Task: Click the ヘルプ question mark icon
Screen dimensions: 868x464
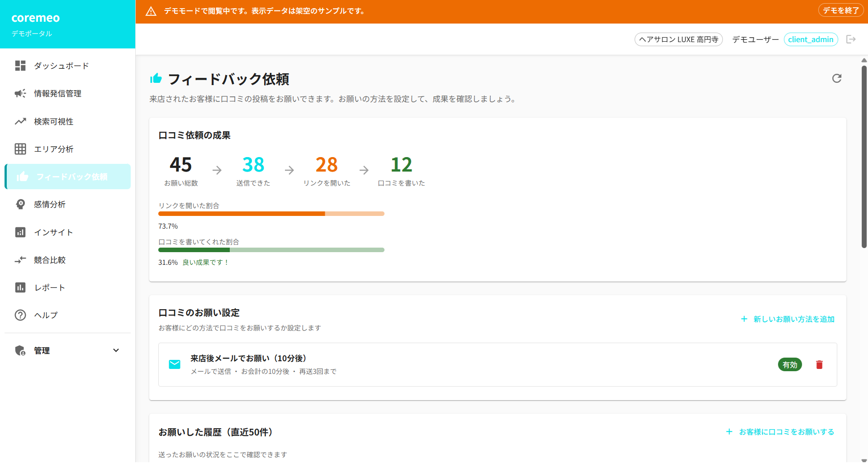Action: (20, 315)
